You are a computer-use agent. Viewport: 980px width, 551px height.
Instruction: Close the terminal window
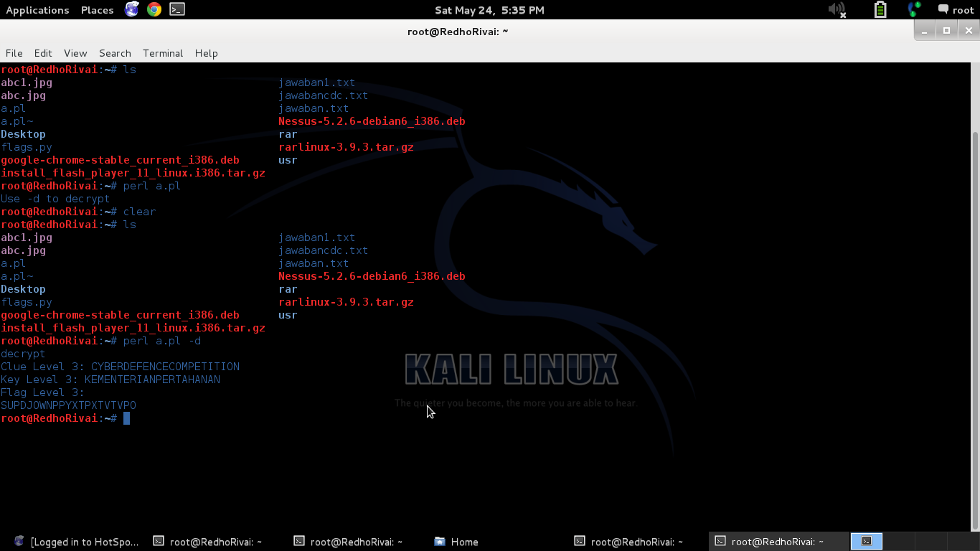coord(969,31)
